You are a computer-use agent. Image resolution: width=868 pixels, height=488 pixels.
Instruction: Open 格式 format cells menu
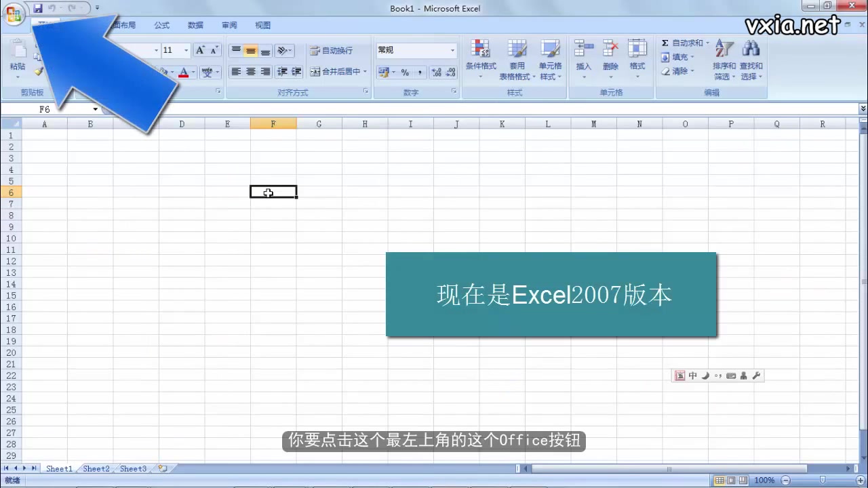(x=637, y=58)
